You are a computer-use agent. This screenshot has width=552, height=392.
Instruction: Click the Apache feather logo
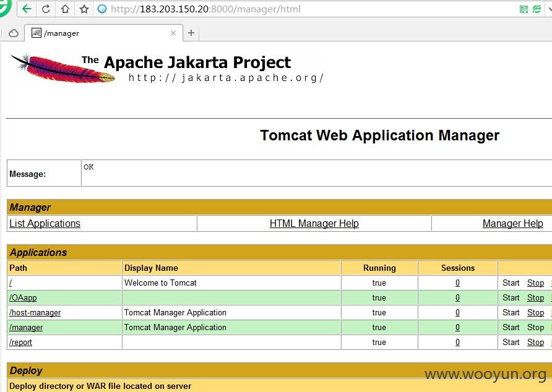click(x=63, y=68)
